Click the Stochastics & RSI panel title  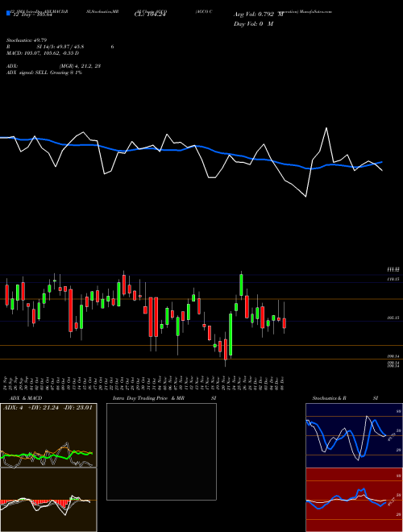pyautogui.click(x=345, y=398)
